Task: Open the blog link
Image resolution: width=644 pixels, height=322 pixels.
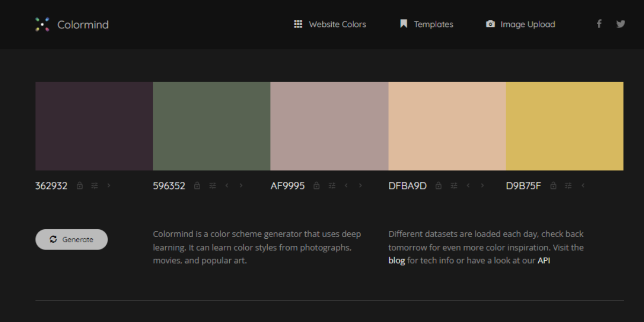Action: (x=396, y=260)
